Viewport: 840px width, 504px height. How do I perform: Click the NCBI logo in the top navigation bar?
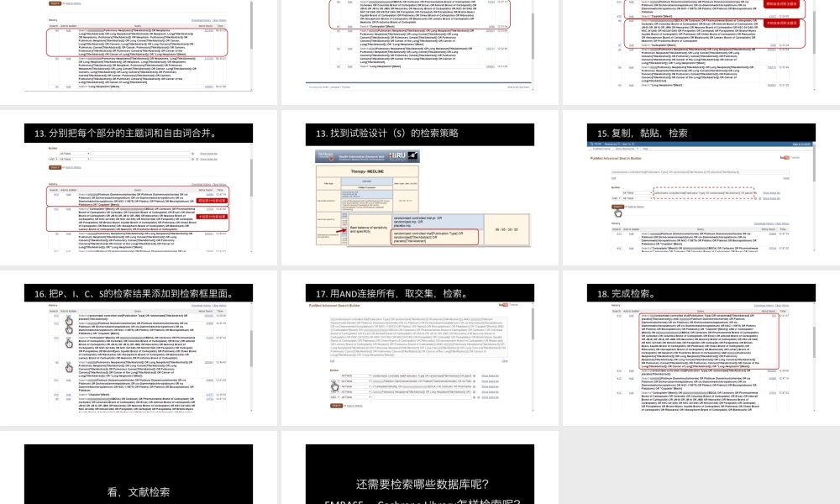(597, 144)
